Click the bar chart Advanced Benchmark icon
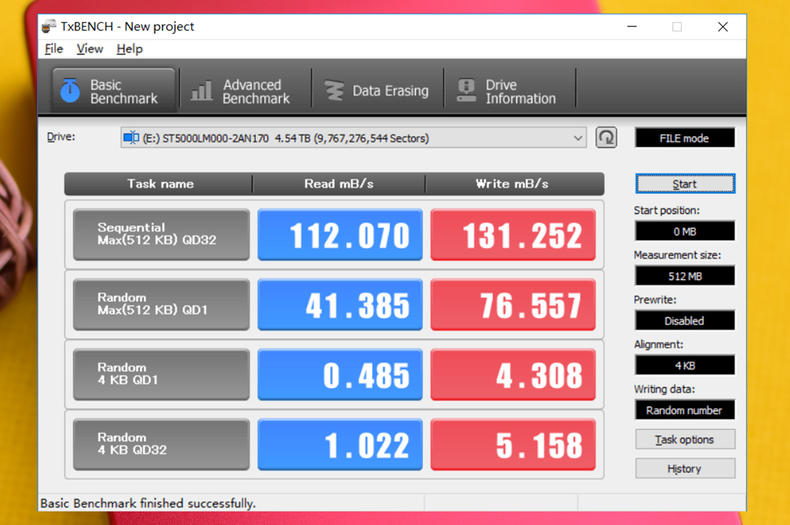 click(x=201, y=91)
